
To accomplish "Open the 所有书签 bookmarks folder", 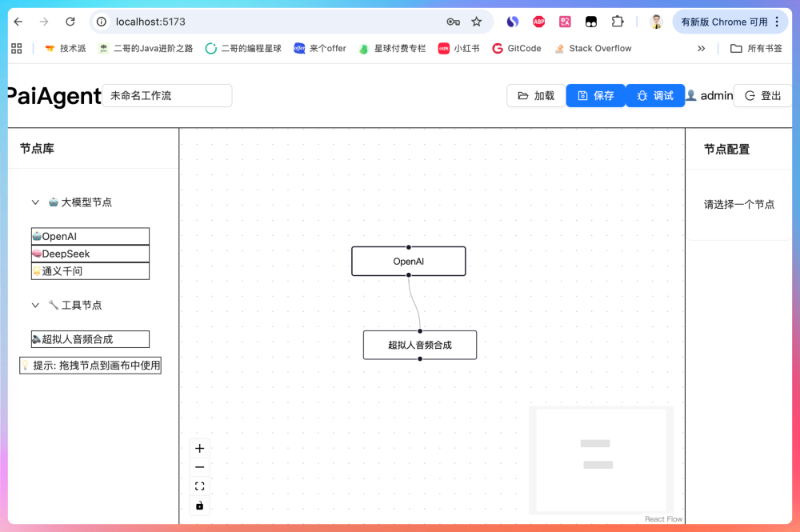I will (x=756, y=48).
